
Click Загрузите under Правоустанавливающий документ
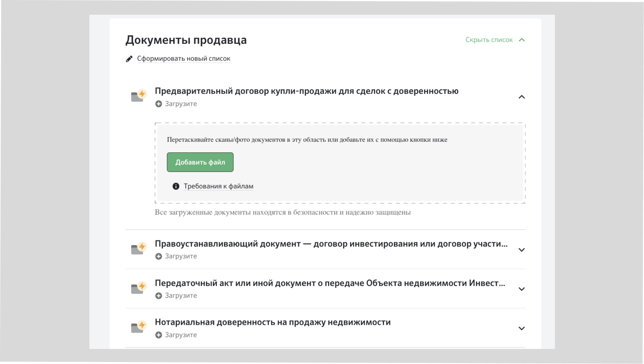[x=181, y=256]
